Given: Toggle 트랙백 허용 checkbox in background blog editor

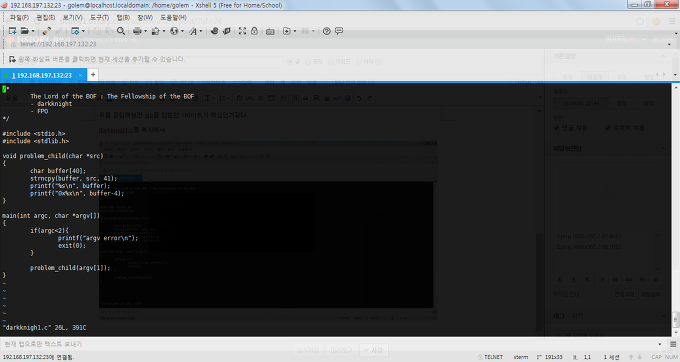Looking at the screenshot, I should click(608, 128).
